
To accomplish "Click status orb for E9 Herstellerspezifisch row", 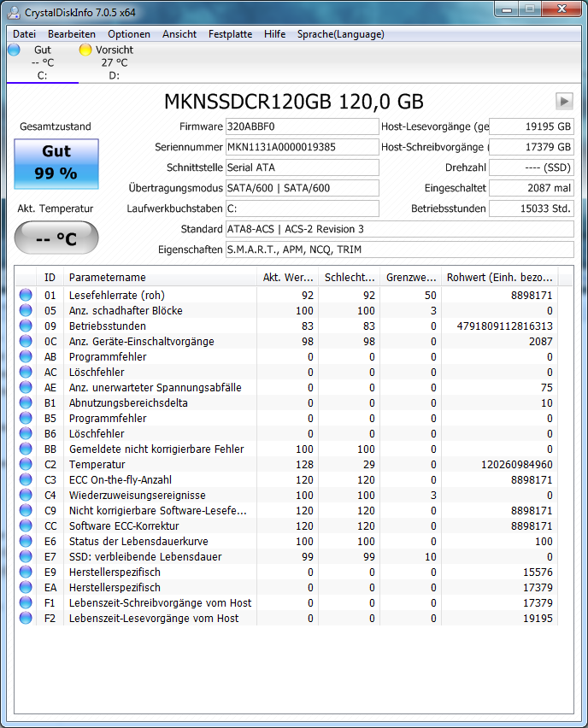I will (26, 572).
